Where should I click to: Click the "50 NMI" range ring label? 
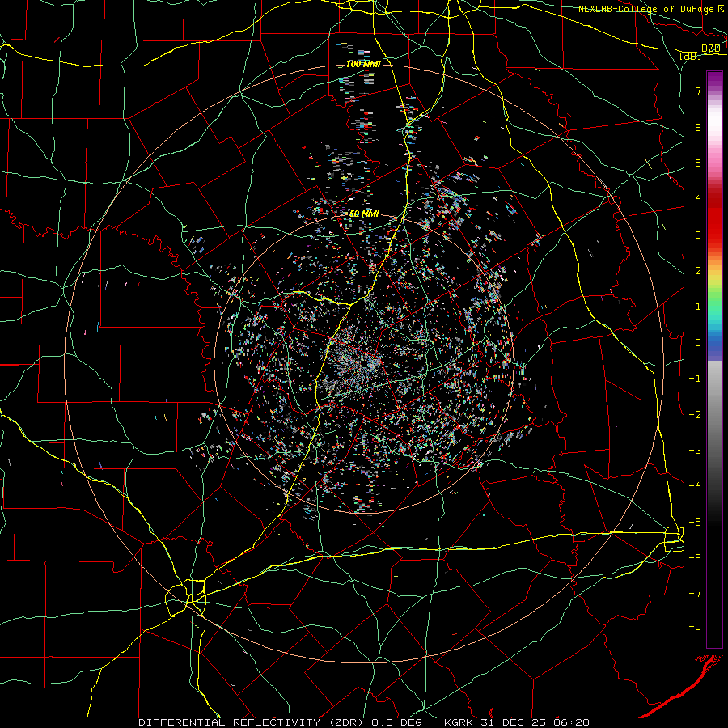pos(363,214)
